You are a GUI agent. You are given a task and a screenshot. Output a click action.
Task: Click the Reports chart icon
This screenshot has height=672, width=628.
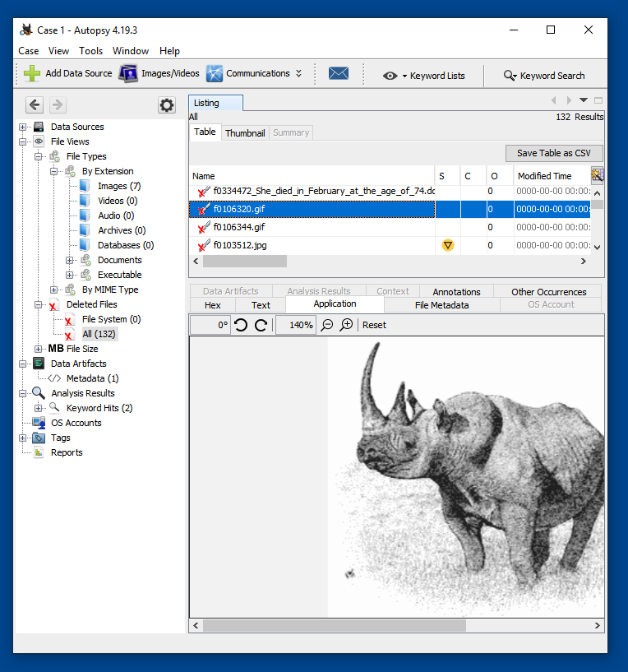[39, 452]
